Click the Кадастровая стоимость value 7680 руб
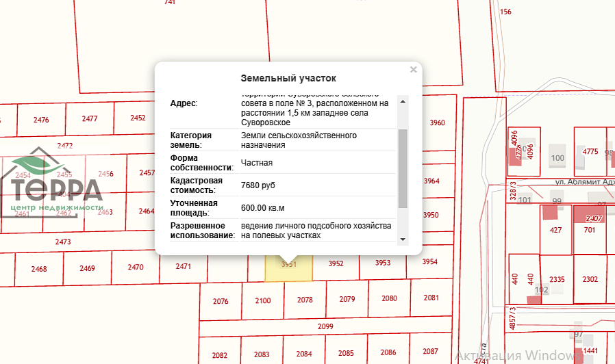The image size is (615, 364). (x=258, y=185)
